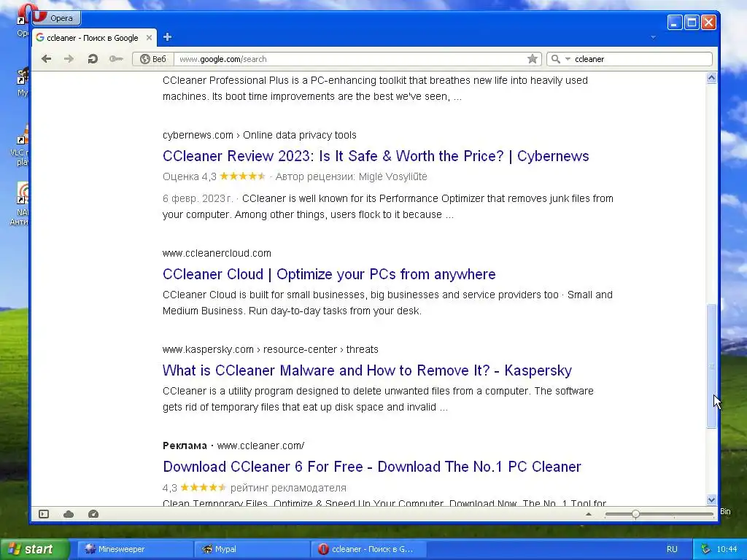The image size is (747, 560).
Task: Go forward using the forward arrow
Action: [69, 59]
